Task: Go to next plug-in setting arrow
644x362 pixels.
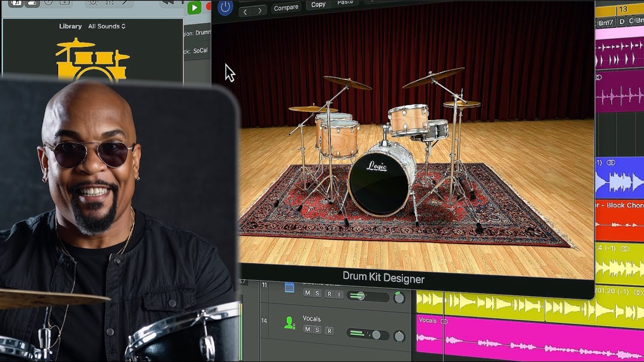Action: (260, 11)
